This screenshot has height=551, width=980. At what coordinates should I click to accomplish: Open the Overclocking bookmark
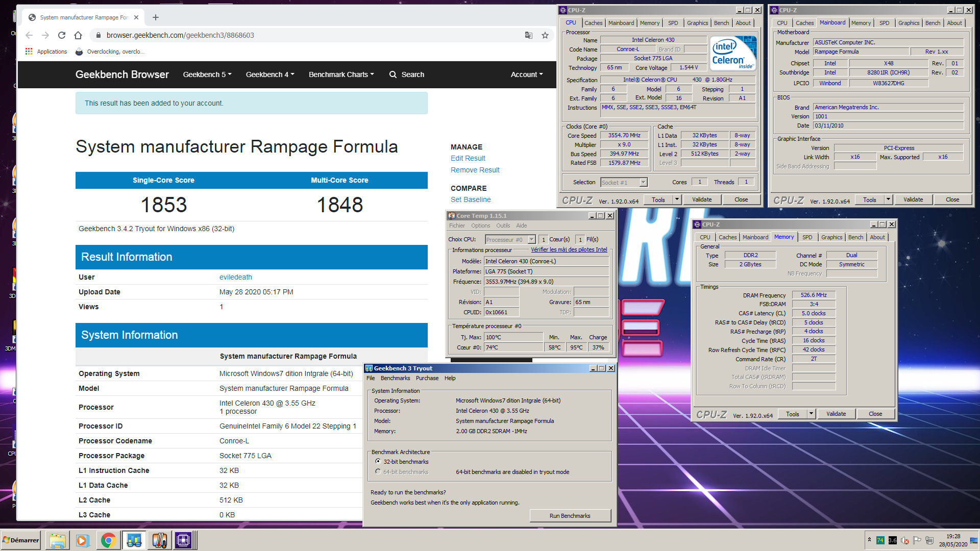point(110,52)
